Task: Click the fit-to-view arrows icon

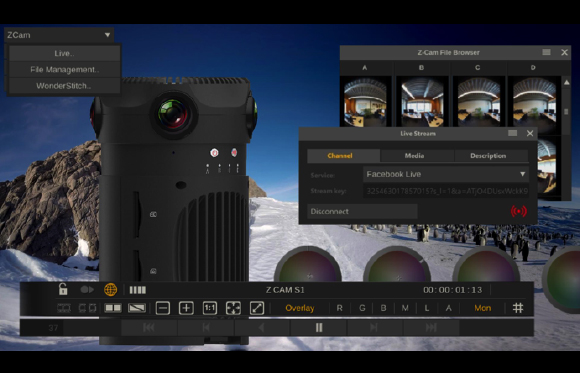Action: point(233,308)
